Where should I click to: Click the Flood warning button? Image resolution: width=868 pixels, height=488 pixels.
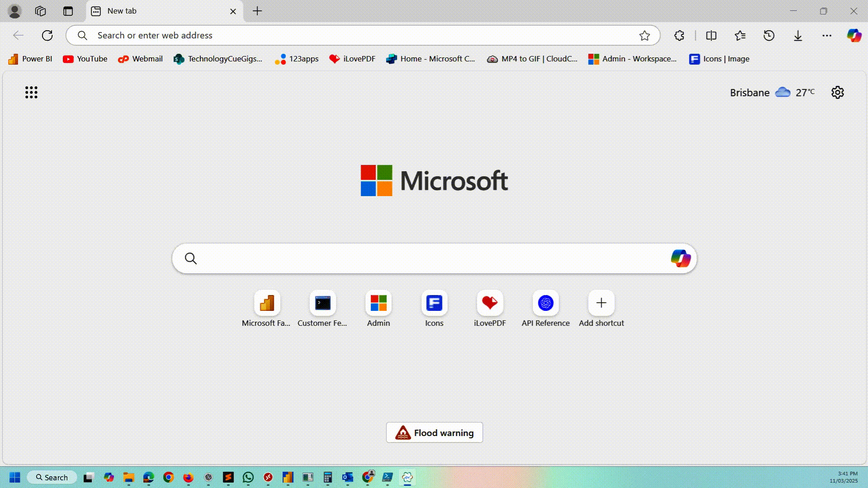pyautogui.click(x=434, y=433)
